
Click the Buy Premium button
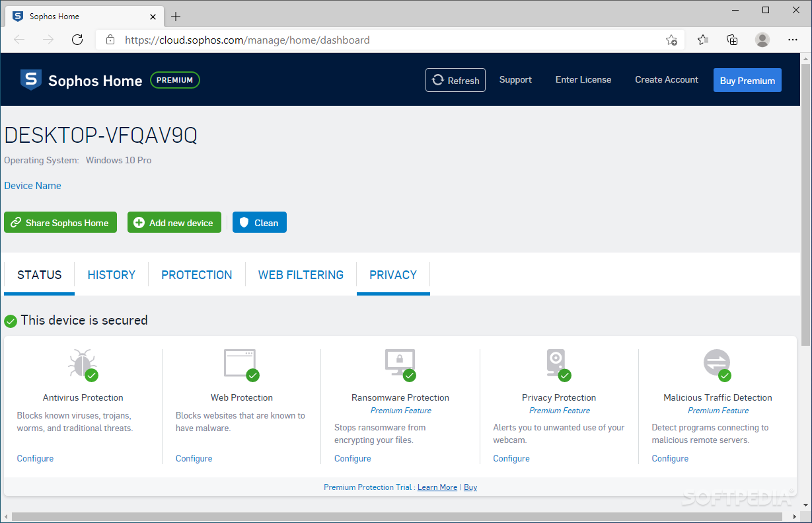point(747,80)
